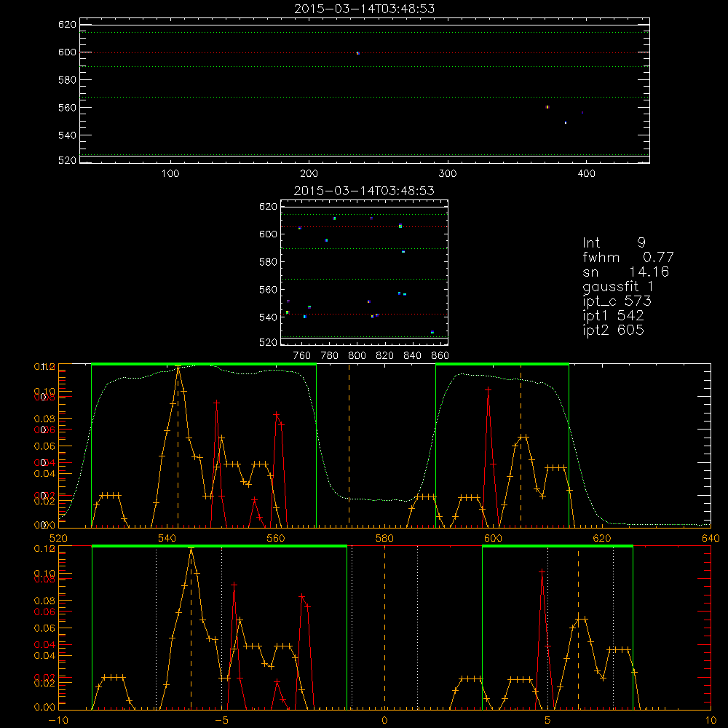
Task: Click left thick green bar atop profile plot
Action: click(x=204, y=364)
